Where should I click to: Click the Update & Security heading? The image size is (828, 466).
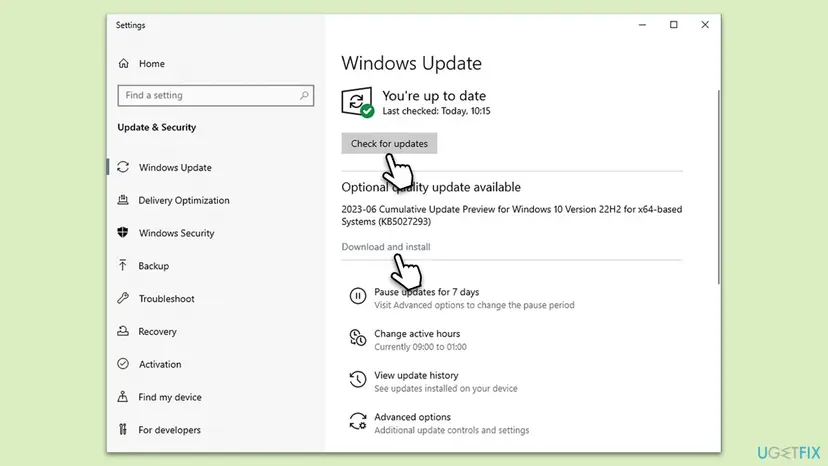[x=157, y=127]
